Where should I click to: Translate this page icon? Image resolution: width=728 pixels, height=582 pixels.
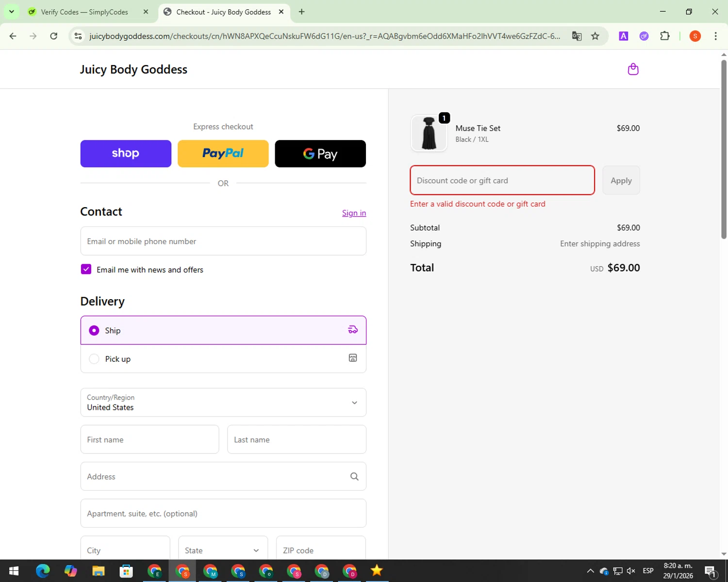click(577, 36)
